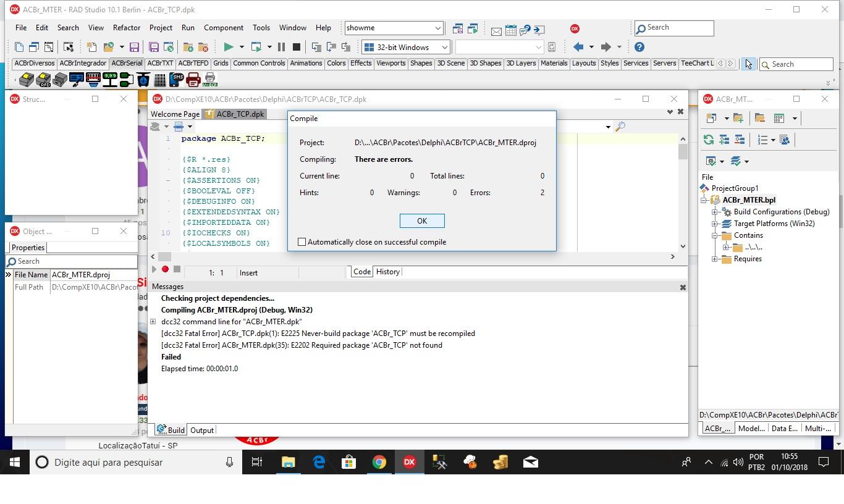Switch to the Build messages tab
Viewport: 844px width, 504px height.
(171, 430)
